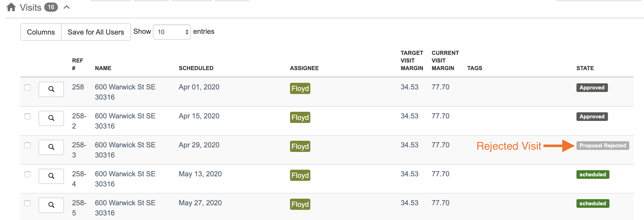Click the scheduled badge for May 13
The height and width of the screenshot is (220, 644).
(x=592, y=175)
